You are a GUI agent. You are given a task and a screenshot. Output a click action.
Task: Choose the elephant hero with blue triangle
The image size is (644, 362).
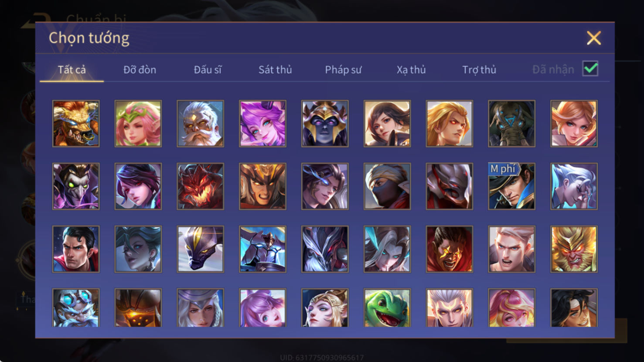[511, 123]
